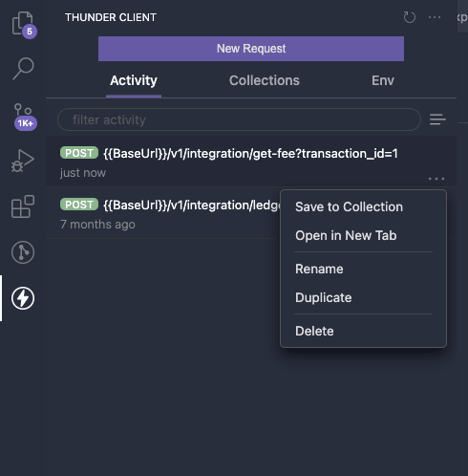Viewport: 468px width, 476px height.
Task: Click the New Request button
Action: point(251,49)
